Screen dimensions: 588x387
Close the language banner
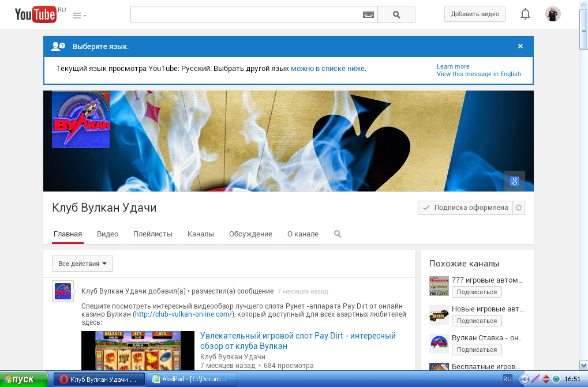click(520, 46)
